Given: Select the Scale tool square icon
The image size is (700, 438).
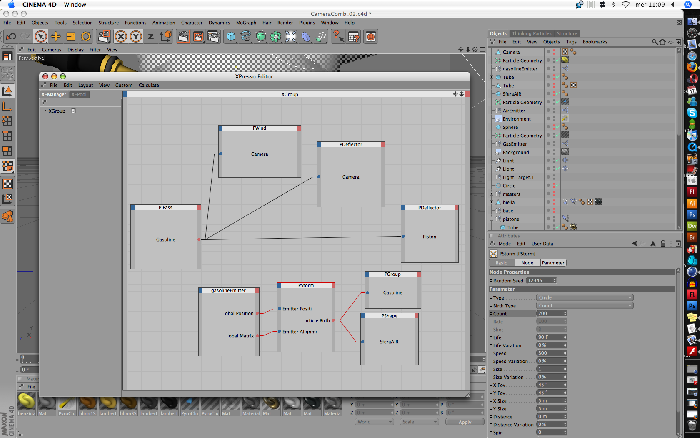Looking at the screenshot, I should point(71,37).
